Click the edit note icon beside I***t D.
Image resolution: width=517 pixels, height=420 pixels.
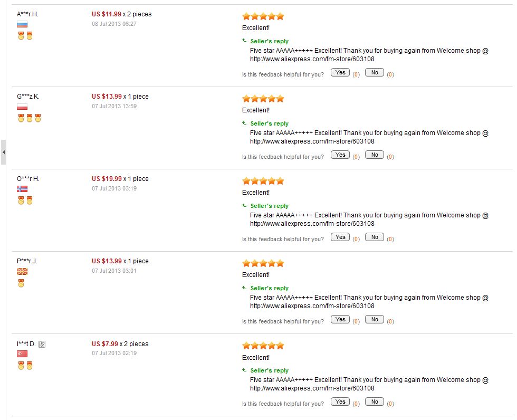tap(42, 344)
